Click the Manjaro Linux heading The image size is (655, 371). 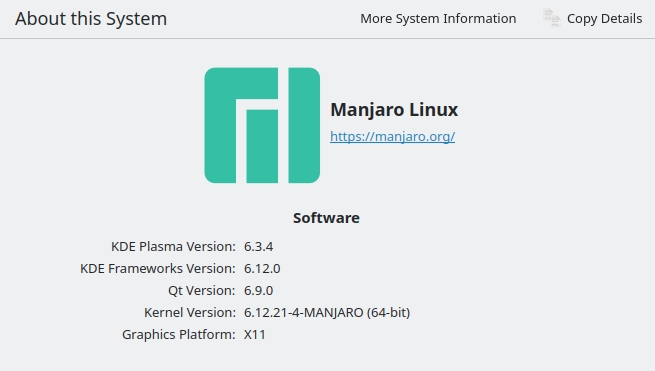[x=394, y=110]
